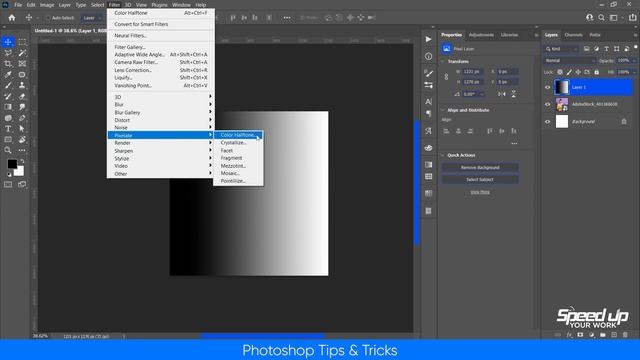Select the Frame tool
The image size is (640, 360).
[22, 64]
